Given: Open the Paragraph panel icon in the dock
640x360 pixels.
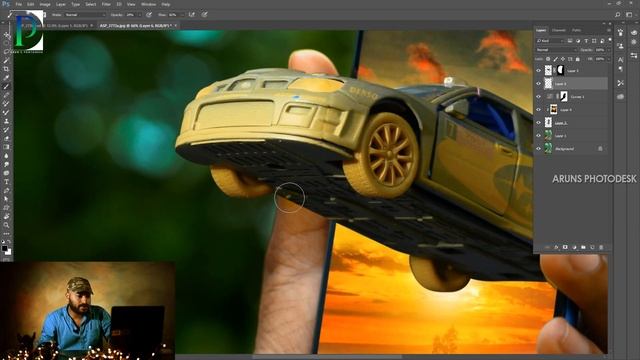Looking at the screenshot, I should click(620, 69).
